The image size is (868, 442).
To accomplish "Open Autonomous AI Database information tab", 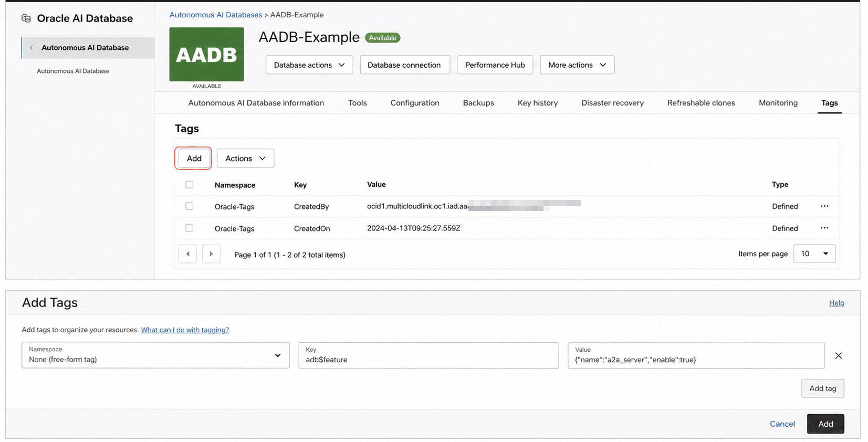I will tap(256, 103).
